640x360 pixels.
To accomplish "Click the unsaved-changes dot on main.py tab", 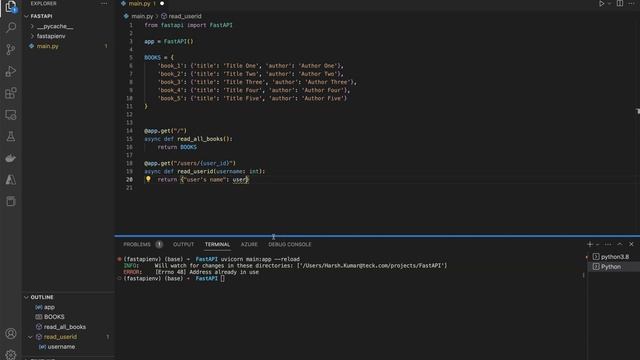I will (162, 4).
